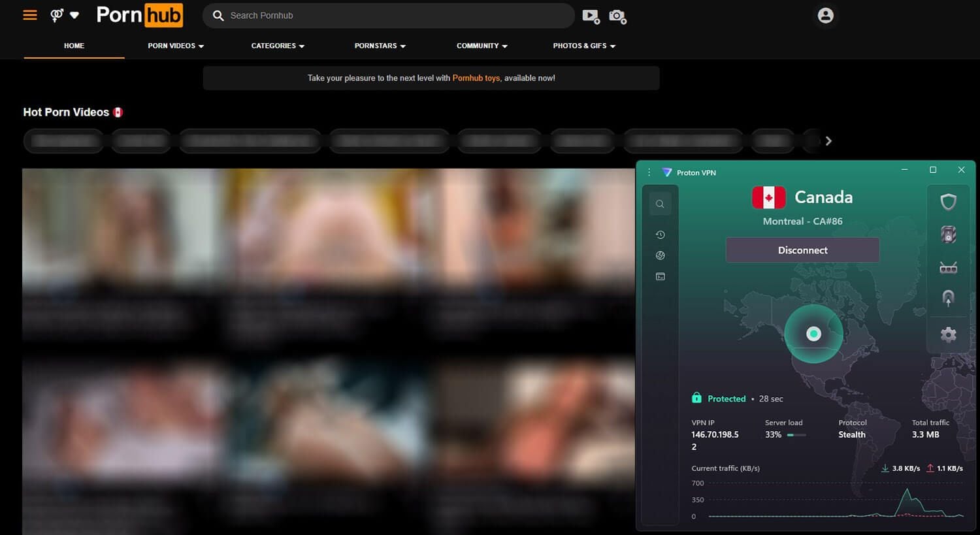Open NetShield shield icon in Proton VPN
The width and height of the screenshot is (980, 535).
pos(948,201)
